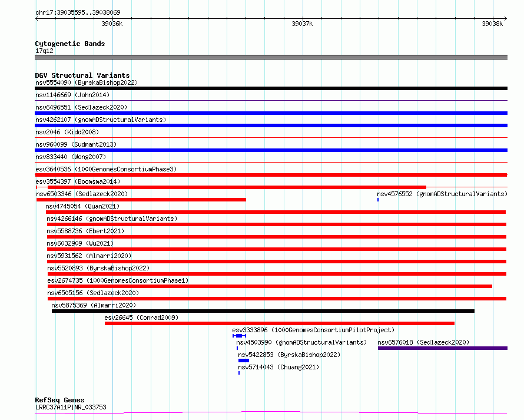Open variant nsv960099 (Sudmant2013) label
Viewport: 524px width, 420px height.
[x=76, y=144]
